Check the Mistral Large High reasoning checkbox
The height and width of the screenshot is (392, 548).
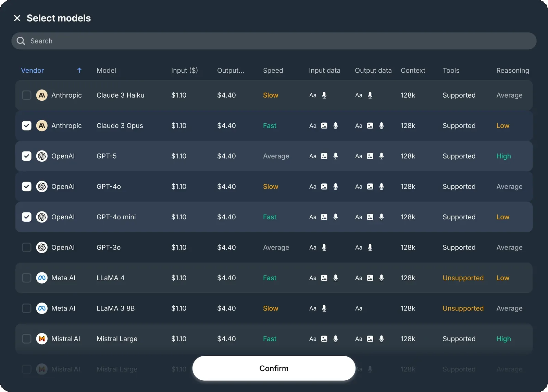tap(27, 339)
